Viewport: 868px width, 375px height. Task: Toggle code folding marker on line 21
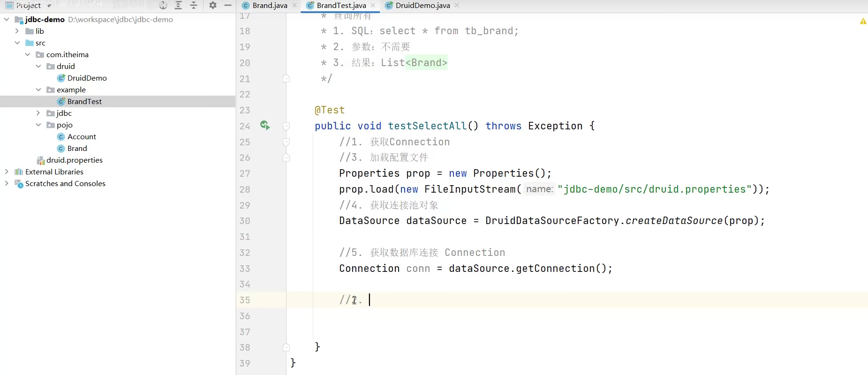click(x=286, y=78)
